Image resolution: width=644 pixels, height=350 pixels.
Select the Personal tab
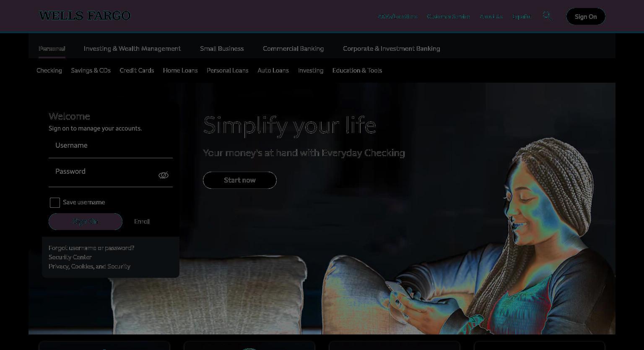[x=52, y=49]
